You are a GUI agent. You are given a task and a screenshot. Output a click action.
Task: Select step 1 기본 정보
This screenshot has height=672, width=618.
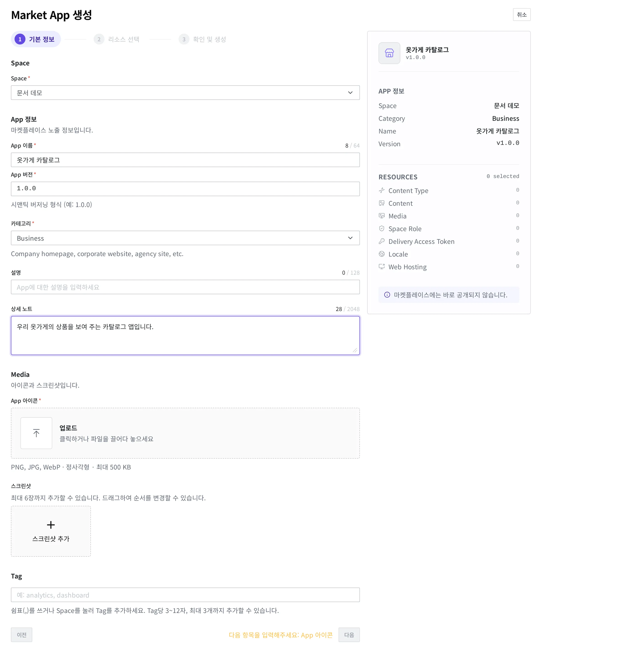pos(36,39)
